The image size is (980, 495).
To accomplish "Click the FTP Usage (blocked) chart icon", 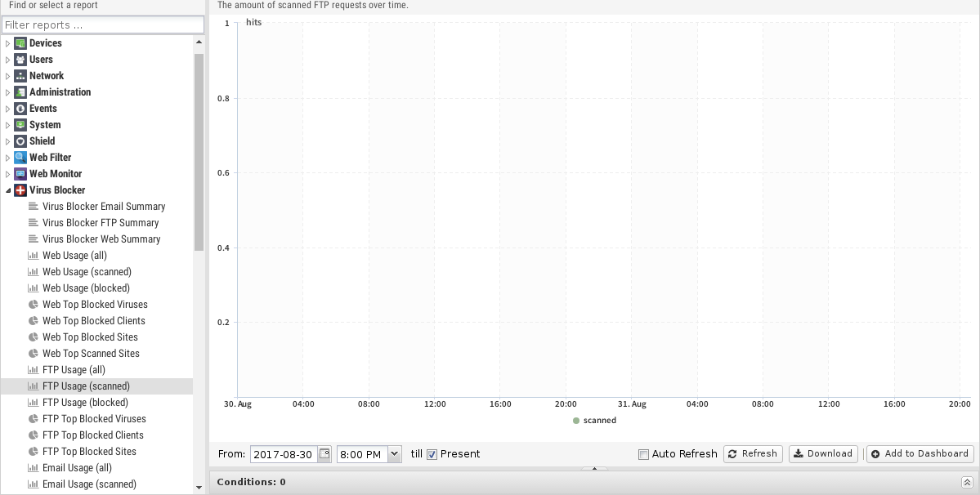I will (34, 402).
